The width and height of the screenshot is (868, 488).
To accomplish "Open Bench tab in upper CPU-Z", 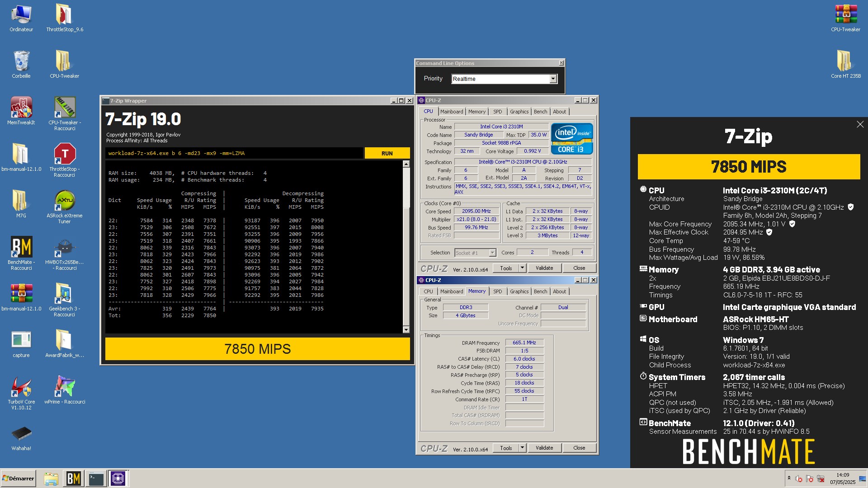I will tap(540, 112).
